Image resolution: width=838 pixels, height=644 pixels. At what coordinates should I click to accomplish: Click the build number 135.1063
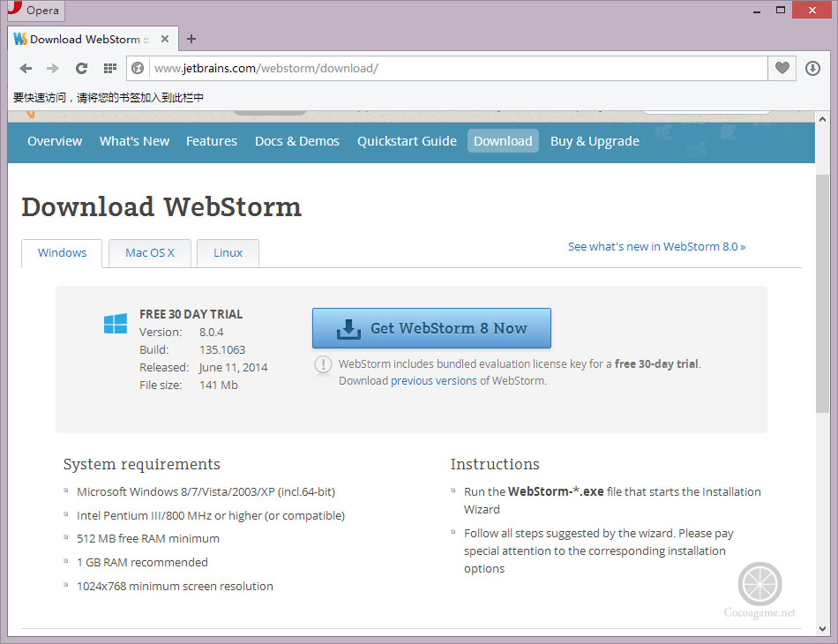coord(222,349)
